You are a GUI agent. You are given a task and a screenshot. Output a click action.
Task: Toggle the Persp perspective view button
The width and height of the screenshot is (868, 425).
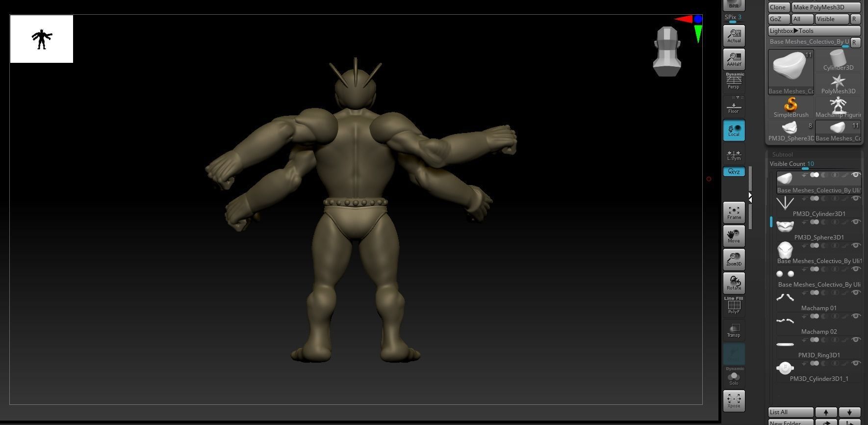[734, 82]
